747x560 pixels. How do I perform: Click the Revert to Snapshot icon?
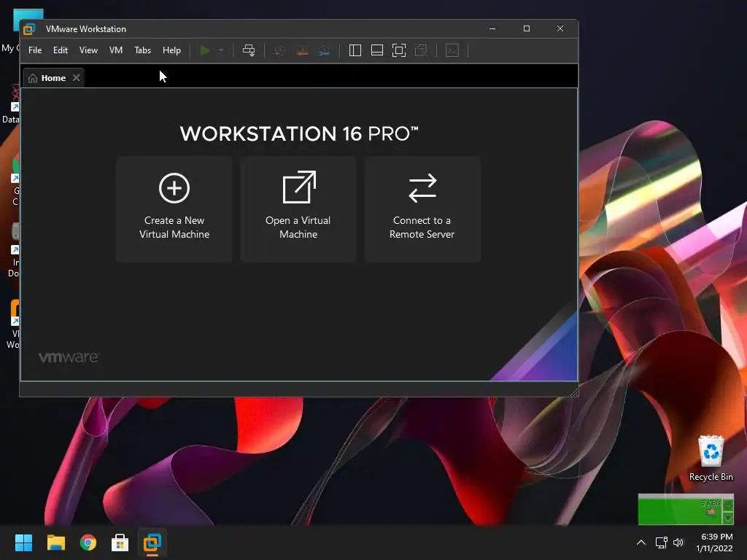(302, 50)
